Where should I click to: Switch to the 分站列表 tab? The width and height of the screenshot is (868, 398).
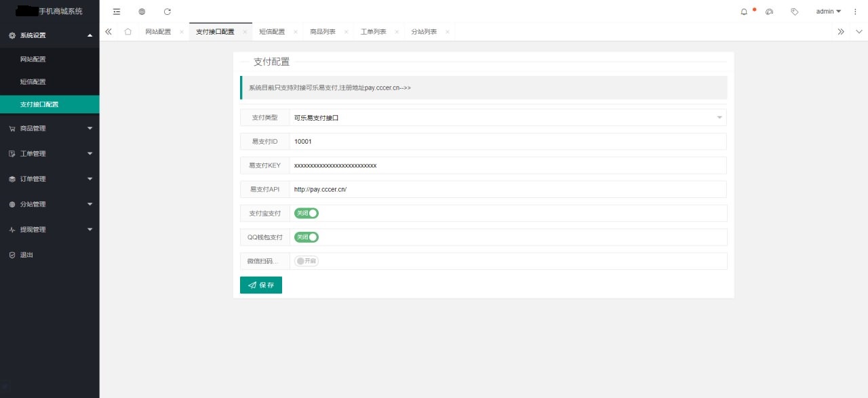[424, 32]
